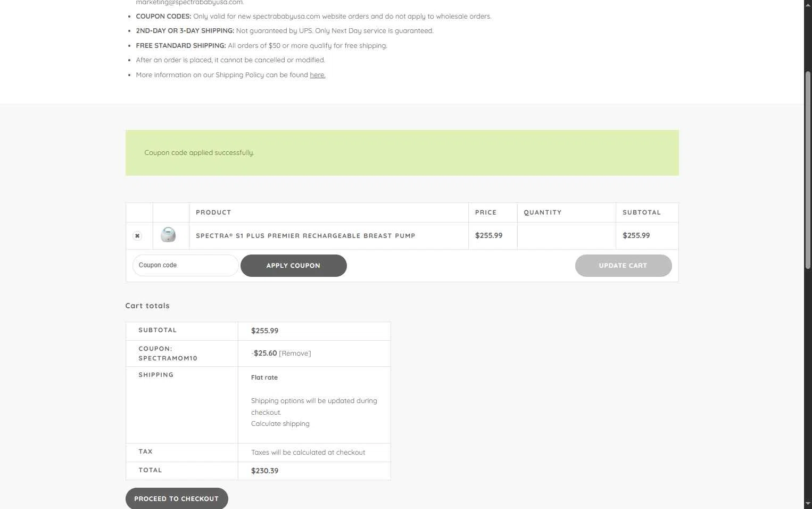
Task: Click the scrollbar up arrow
Action: tap(808, 4)
